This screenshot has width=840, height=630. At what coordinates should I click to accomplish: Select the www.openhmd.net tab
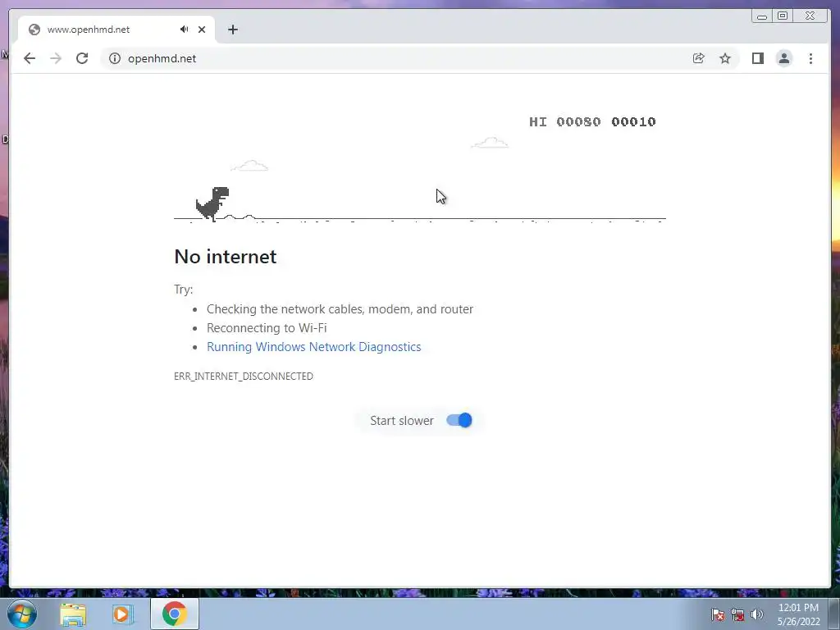116,30
